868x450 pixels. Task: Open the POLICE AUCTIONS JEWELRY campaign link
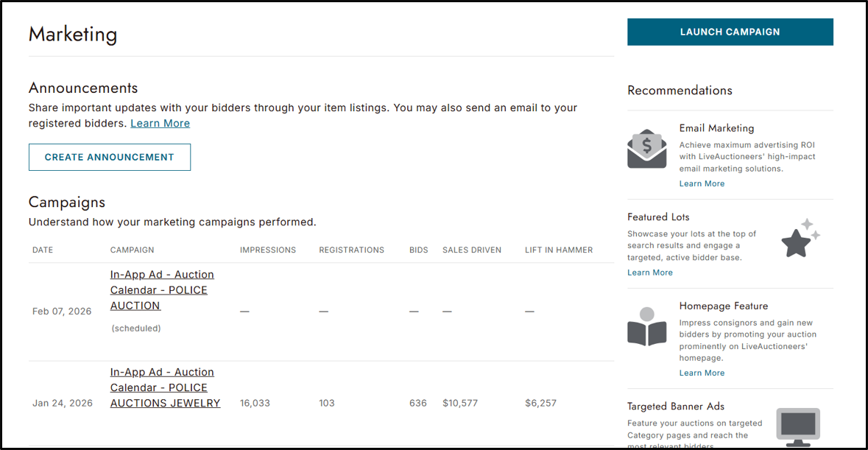[x=165, y=387]
